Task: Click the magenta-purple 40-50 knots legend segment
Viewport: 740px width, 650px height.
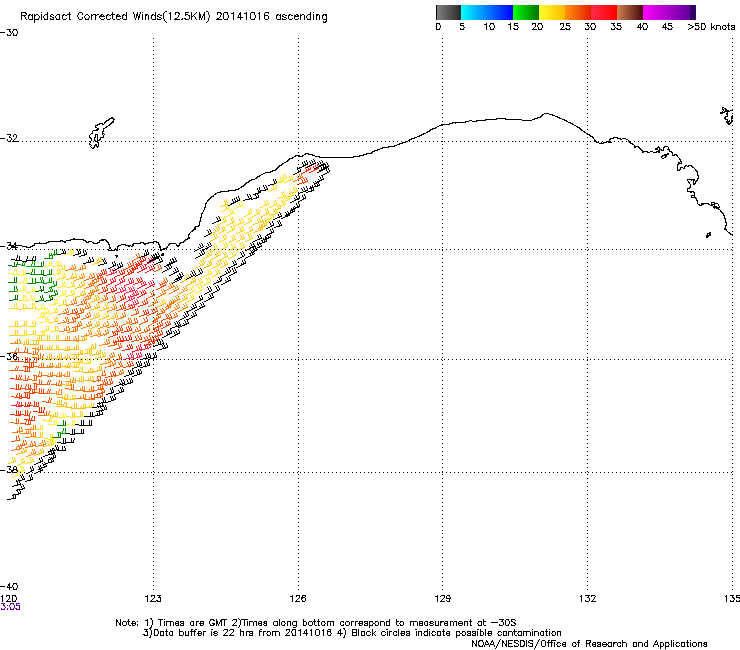Action: coord(669,12)
